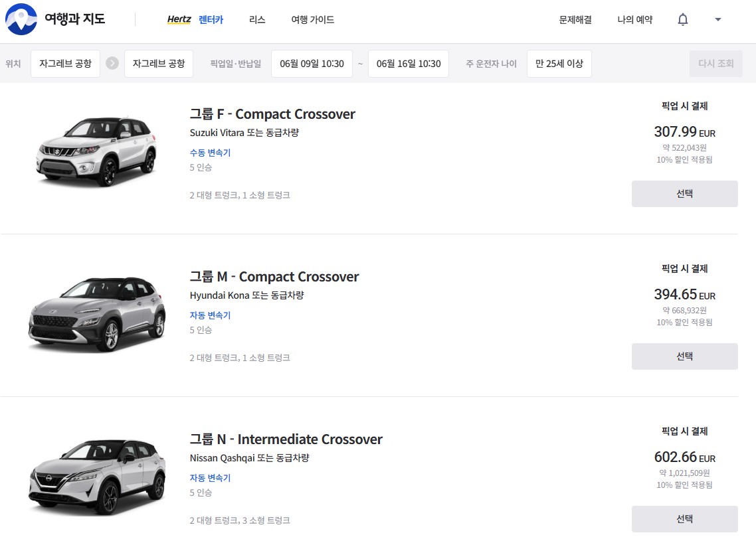Viewport: 756px width, 541px height.
Task: Open driver age 만 25세 이상 selector
Action: point(559,64)
